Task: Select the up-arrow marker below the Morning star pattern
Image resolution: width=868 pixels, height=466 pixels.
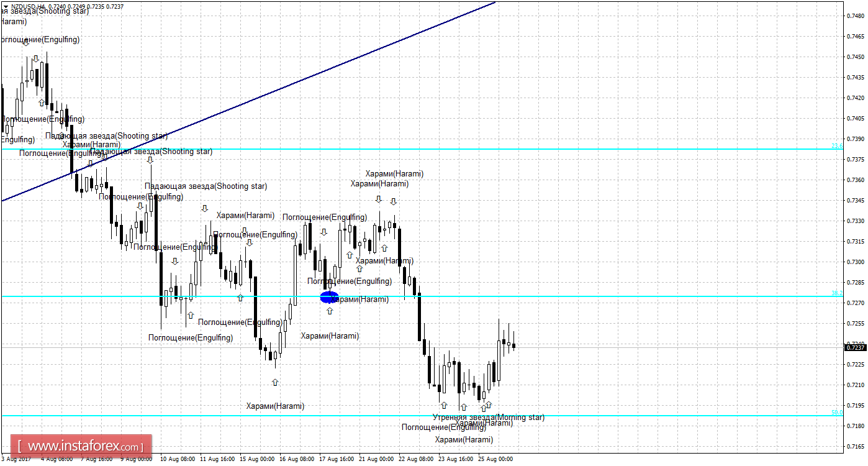Action: 489,405
